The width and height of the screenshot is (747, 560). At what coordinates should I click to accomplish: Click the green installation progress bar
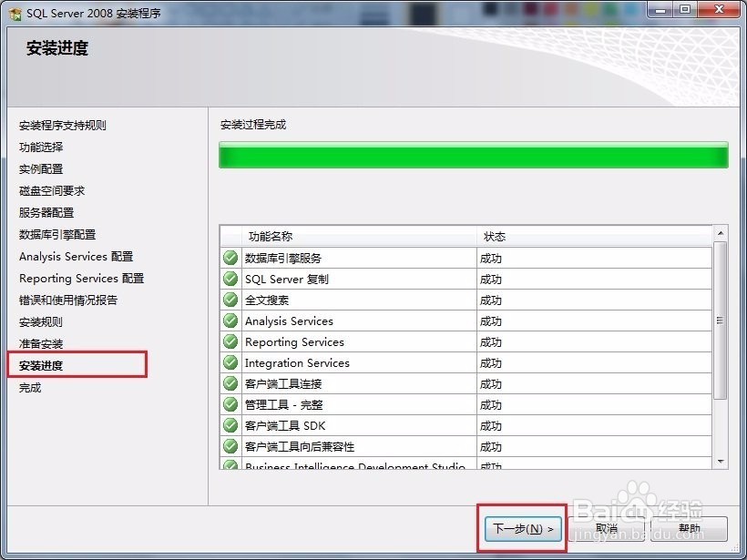click(x=474, y=155)
